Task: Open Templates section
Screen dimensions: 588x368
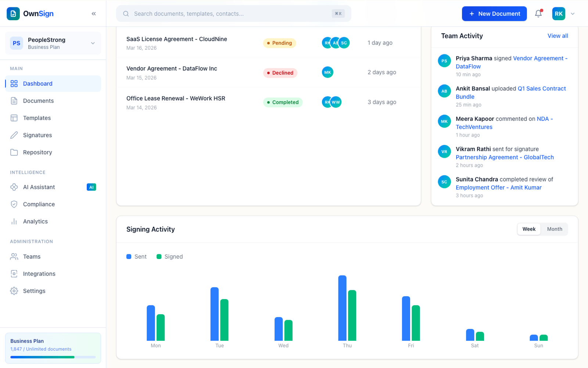Action: pyautogui.click(x=53, y=118)
